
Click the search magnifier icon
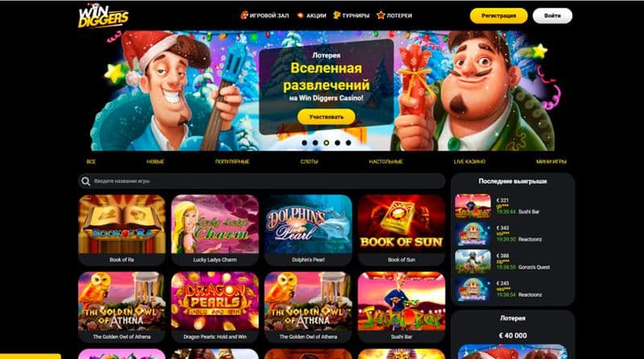(x=85, y=181)
